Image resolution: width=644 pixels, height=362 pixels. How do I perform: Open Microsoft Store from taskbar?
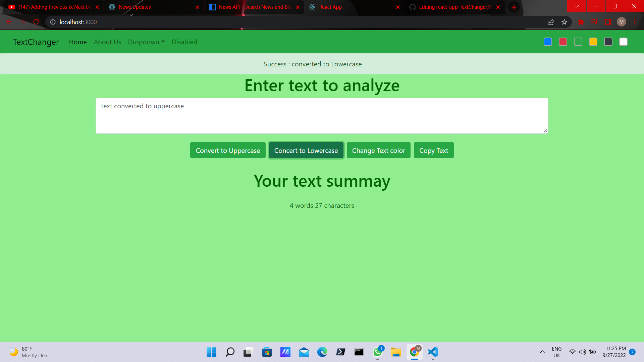tap(267, 352)
